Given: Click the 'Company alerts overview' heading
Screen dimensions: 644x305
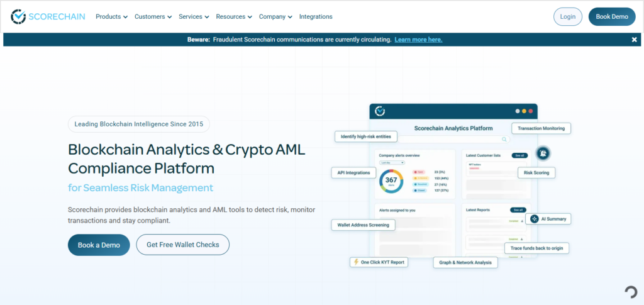Looking at the screenshot, I should [x=399, y=155].
